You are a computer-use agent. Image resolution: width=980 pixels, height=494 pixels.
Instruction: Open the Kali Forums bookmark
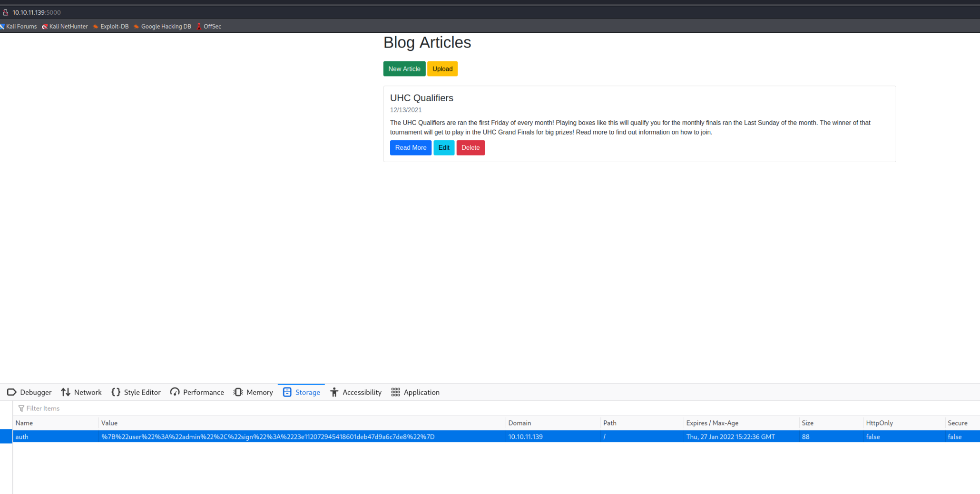(19, 27)
